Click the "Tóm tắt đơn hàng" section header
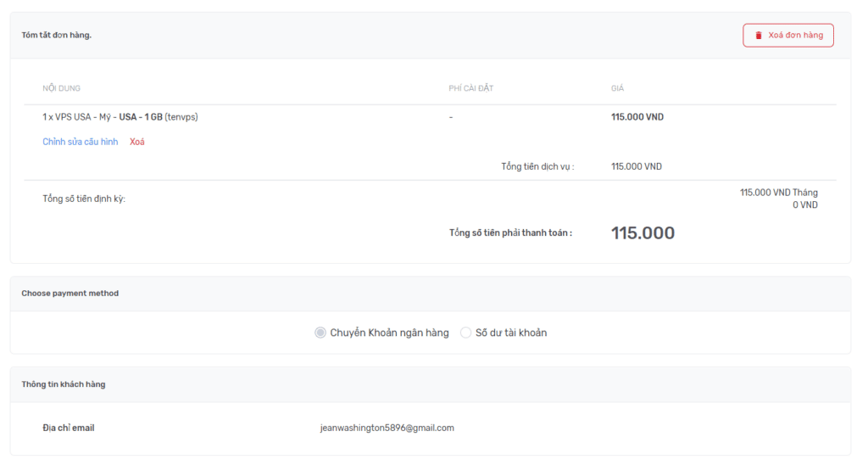868x465 pixels. (57, 35)
